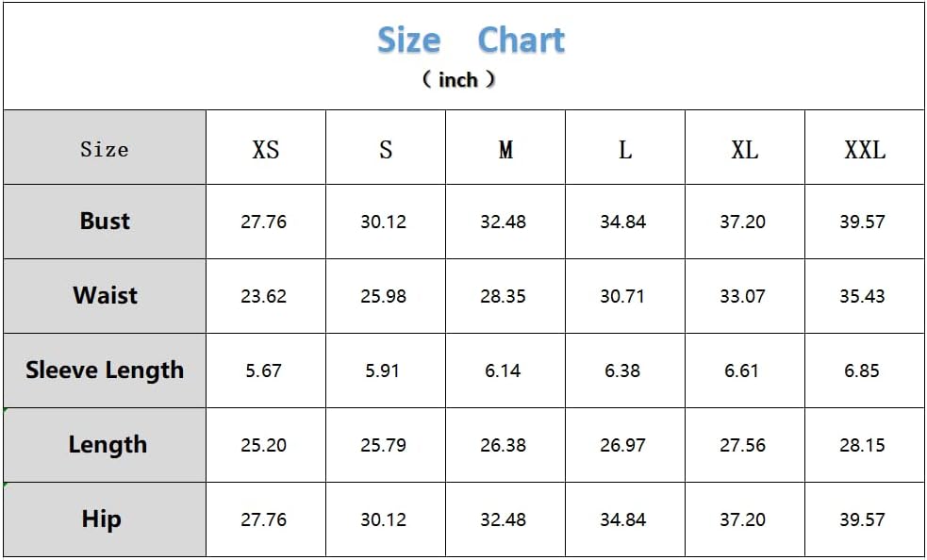
Task: Select the Waist row header cell
Action: (x=105, y=296)
